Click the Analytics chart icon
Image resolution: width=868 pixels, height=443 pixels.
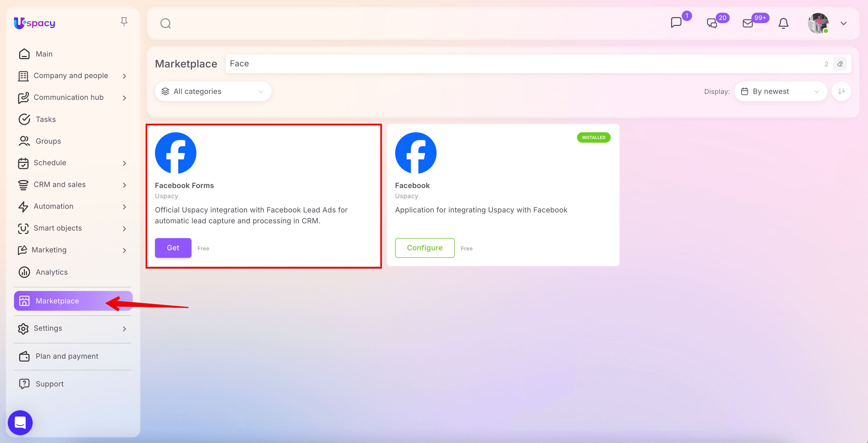click(24, 272)
